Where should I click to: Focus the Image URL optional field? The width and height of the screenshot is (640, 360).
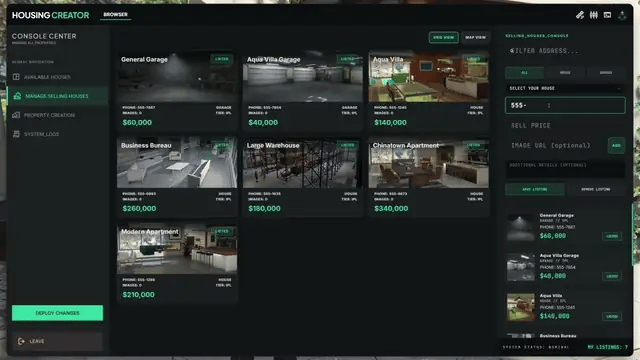(x=556, y=145)
